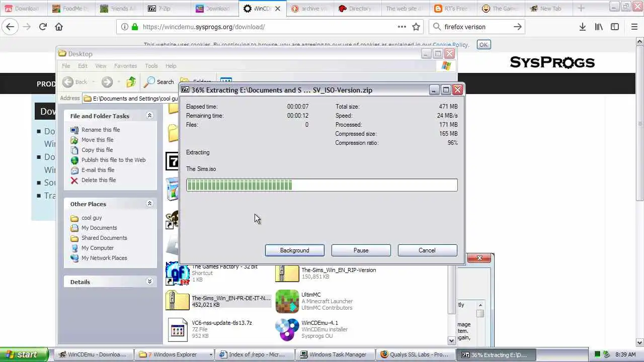
Task: Open the Explorer Back history dropdown arrow
Action: pyautogui.click(x=94, y=82)
